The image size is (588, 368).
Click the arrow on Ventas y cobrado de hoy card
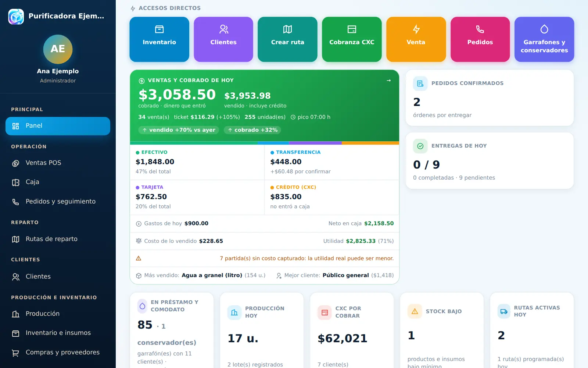click(389, 80)
